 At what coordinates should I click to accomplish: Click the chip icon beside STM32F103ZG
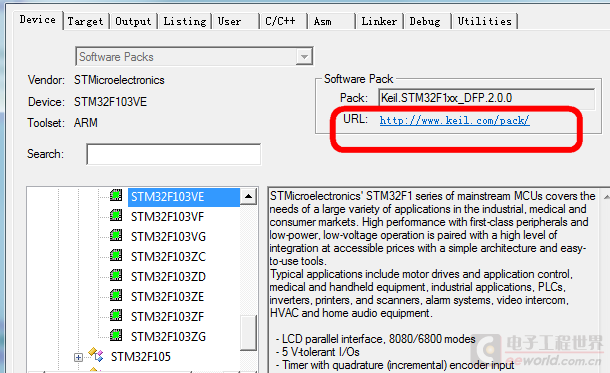pos(116,335)
